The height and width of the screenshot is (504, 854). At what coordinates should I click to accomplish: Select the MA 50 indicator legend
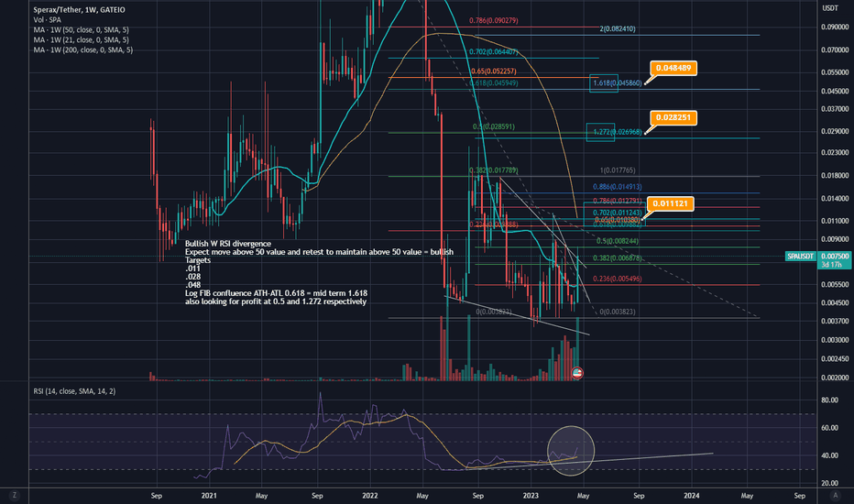(x=82, y=30)
